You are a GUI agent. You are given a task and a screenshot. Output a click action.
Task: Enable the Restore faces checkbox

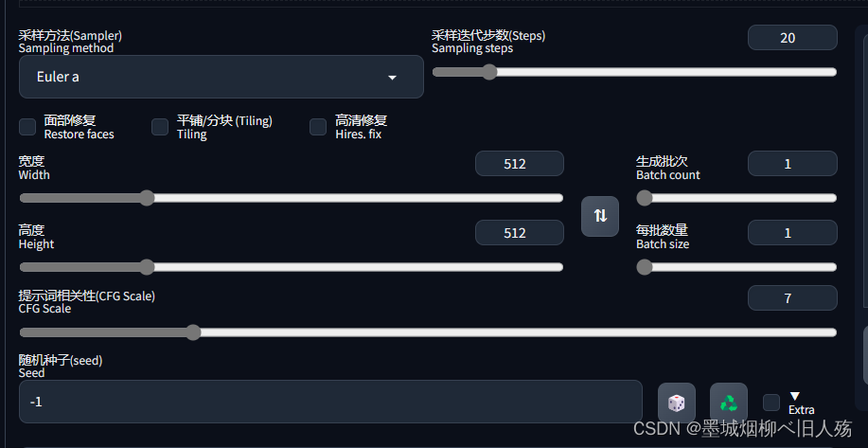tap(27, 127)
